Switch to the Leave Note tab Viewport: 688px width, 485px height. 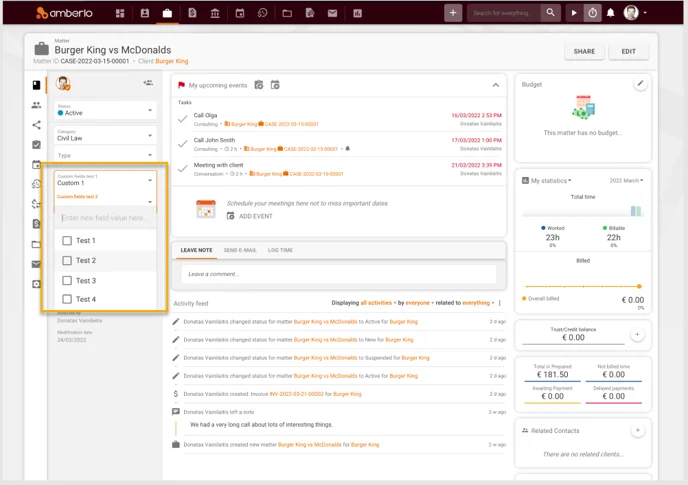pos(196,250)
